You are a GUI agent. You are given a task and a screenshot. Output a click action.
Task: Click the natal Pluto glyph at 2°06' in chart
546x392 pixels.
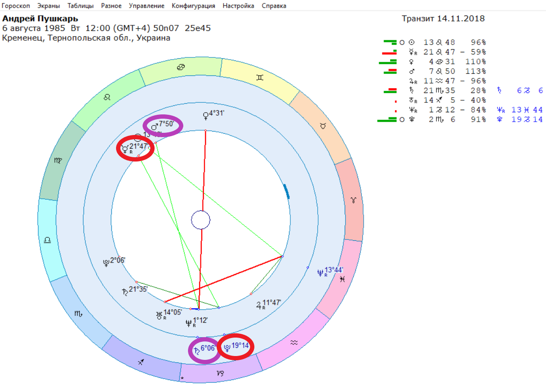[x=106, y=263]
